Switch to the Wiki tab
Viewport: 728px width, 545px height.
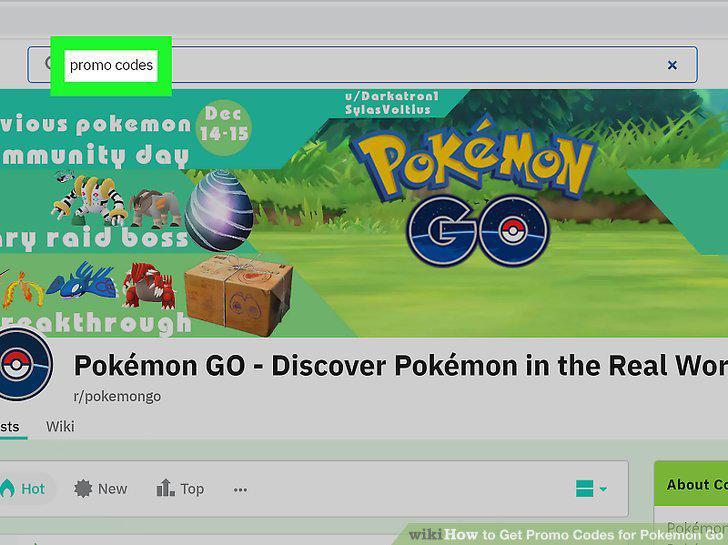coord(60,426)
